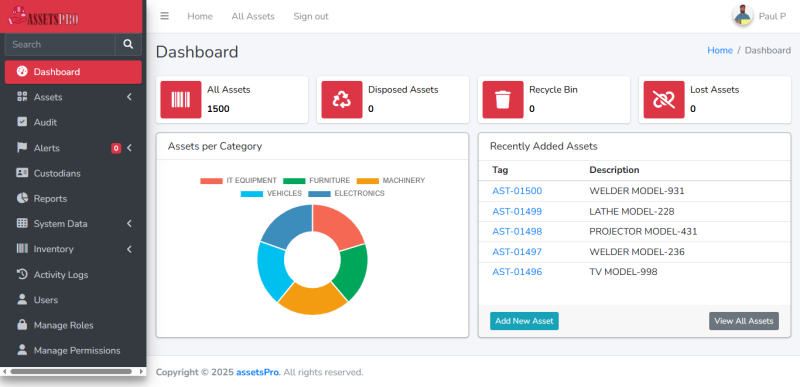Click the View All Assets button
800x387 pixels.
pos(743,321)
